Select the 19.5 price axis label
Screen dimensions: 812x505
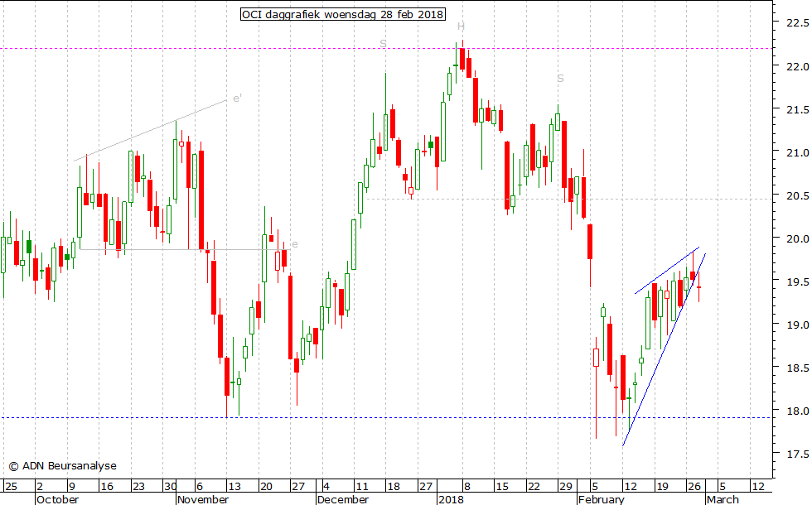pyautogui.click(x=797, y=281)
